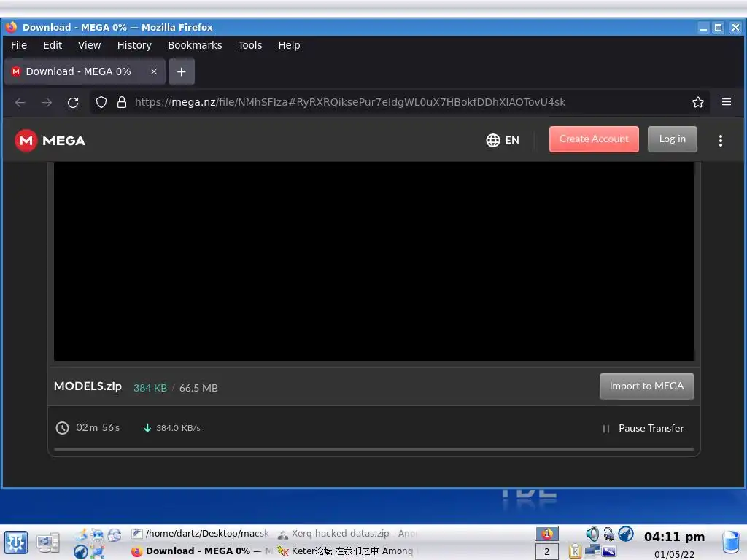Go forward one page in Firefox
This screenshot has width=747, height=560.
click(x=47, y=102)
